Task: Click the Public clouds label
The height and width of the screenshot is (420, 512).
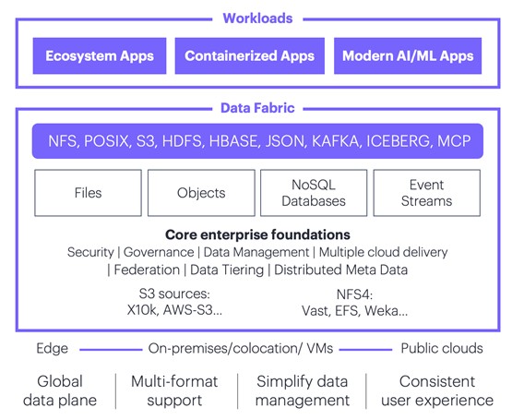Action: tap(442, 348)
